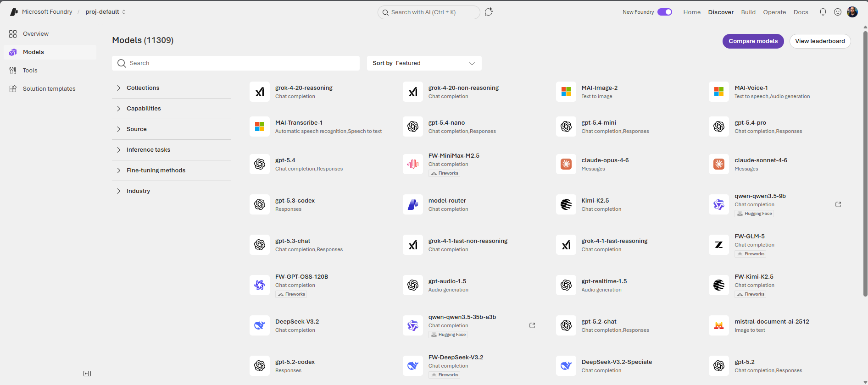Click the notifications bell icon
The width and height of the screenshot is (868, 385).
click(x=823, y=12)
